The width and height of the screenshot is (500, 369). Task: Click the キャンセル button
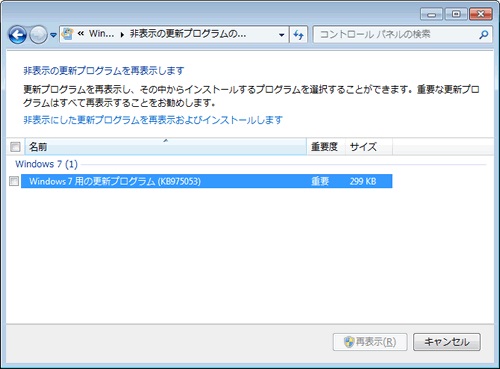tap(447, 342)
